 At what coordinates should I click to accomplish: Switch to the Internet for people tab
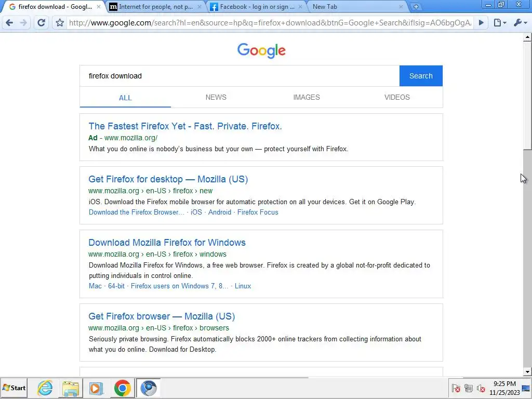click(156, 7)
